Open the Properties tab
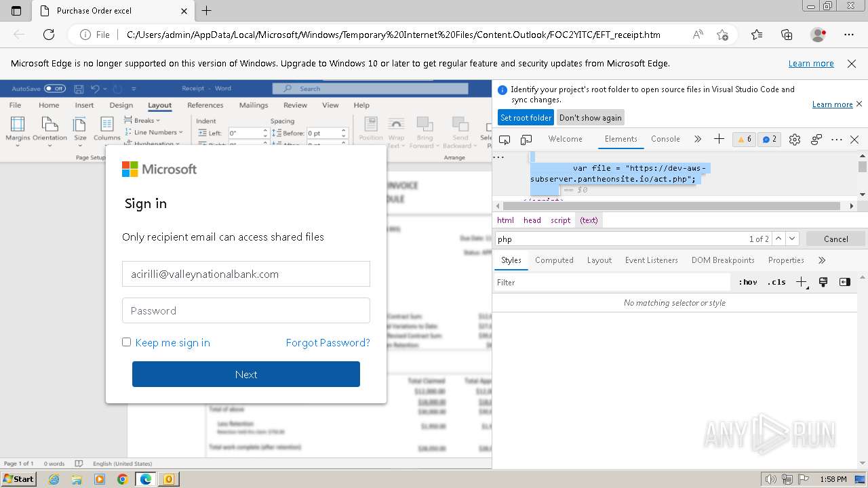Screen dimensions: 868x488 click(786, 260)
